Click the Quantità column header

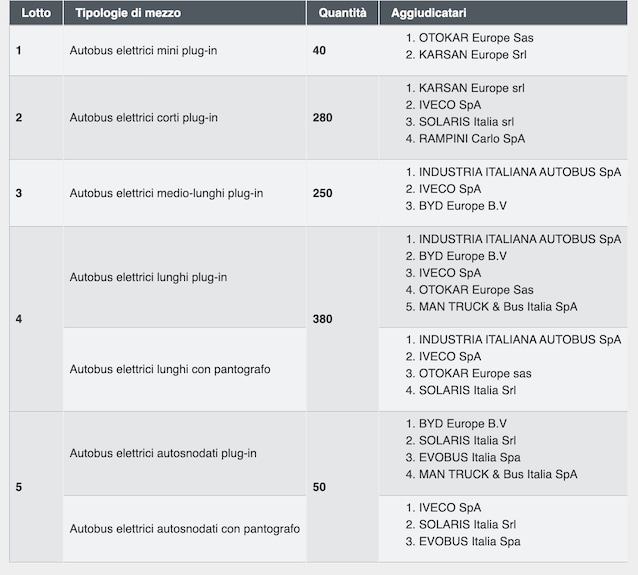point(342,13)
